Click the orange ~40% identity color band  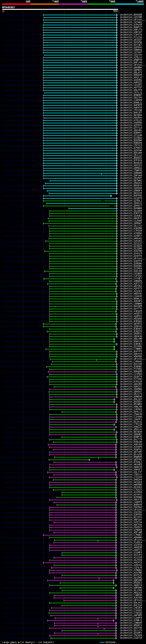[45, 4]
